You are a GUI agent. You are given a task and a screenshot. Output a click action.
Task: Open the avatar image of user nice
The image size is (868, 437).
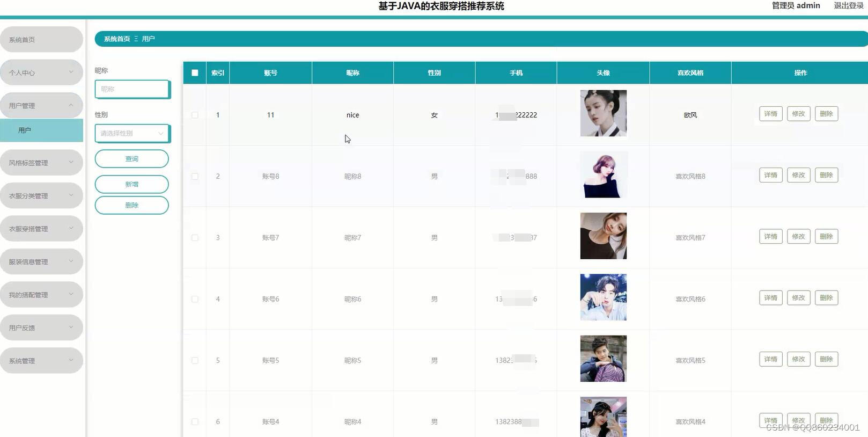(604, 113)
